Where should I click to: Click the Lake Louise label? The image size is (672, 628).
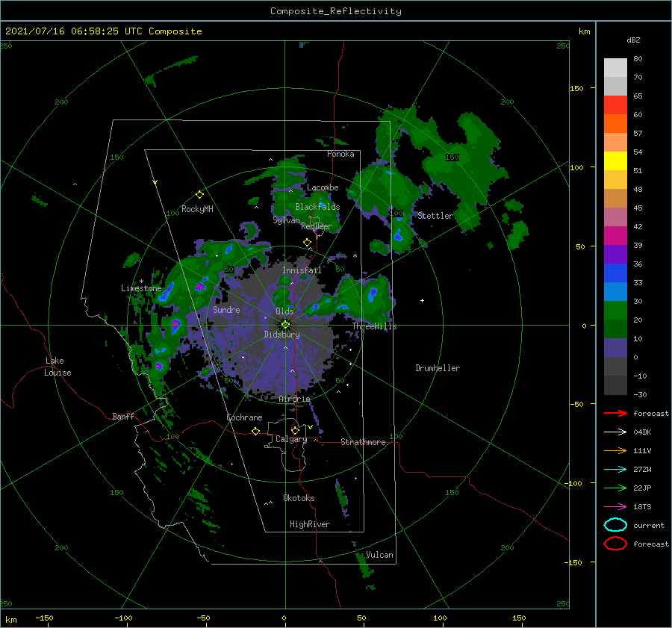click(x=57, y=367)
